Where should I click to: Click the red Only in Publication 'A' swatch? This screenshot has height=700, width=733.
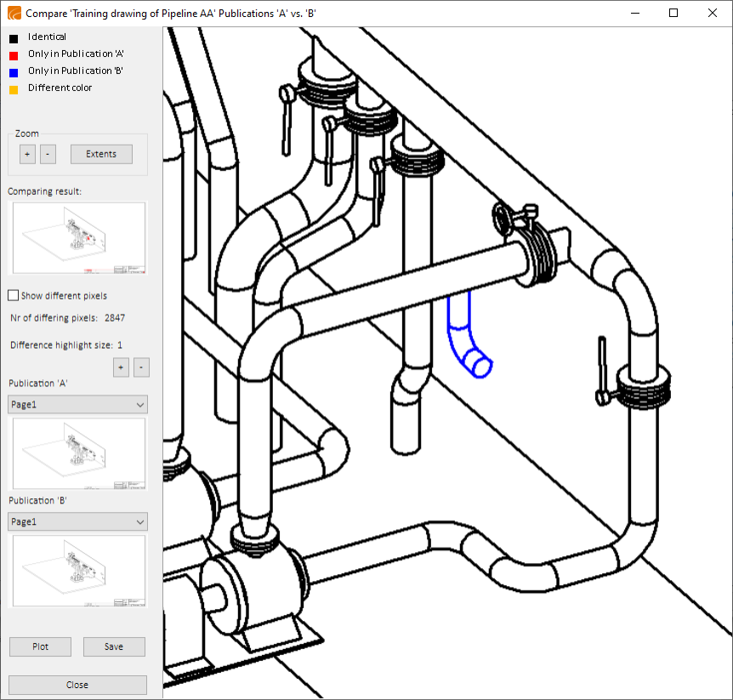point(13,54)
